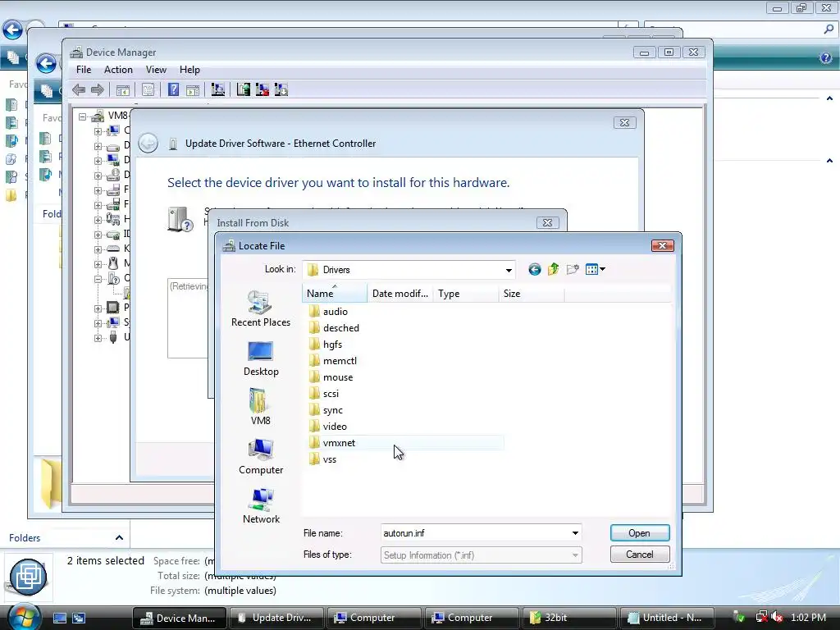Toggle Show/Hide Action Pane icon in Device Manager
The image size is (840, 630).
[x=192, y=90]
